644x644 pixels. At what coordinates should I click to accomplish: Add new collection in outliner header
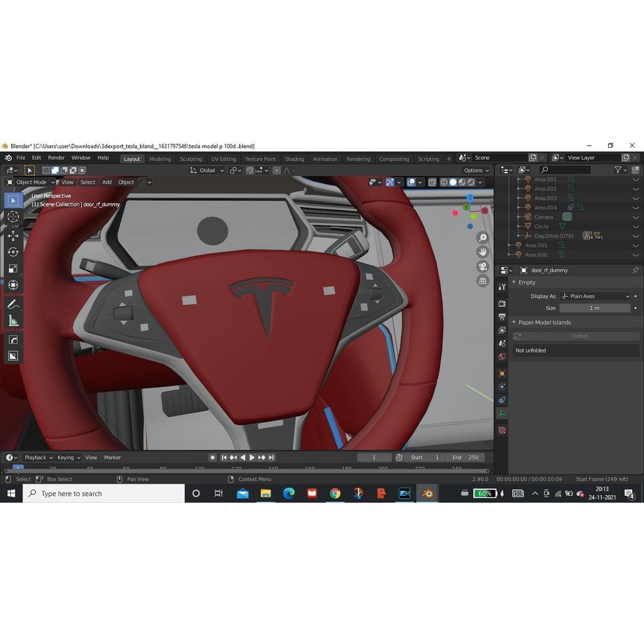(636, 169)
